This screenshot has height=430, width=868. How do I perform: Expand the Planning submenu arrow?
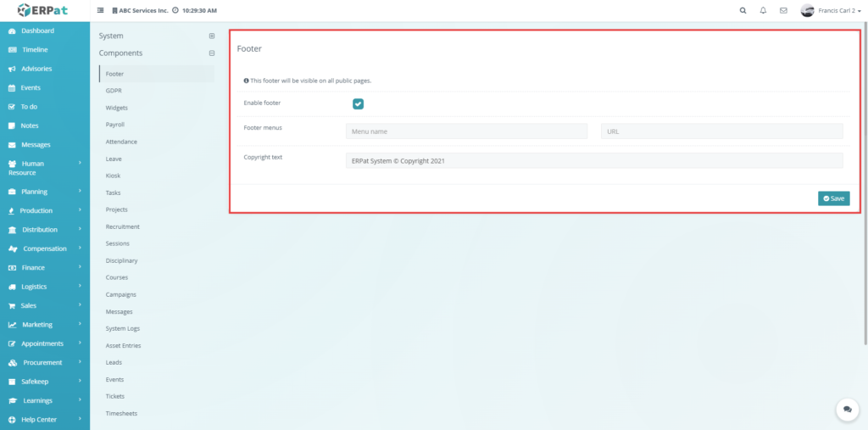point(81,191)
